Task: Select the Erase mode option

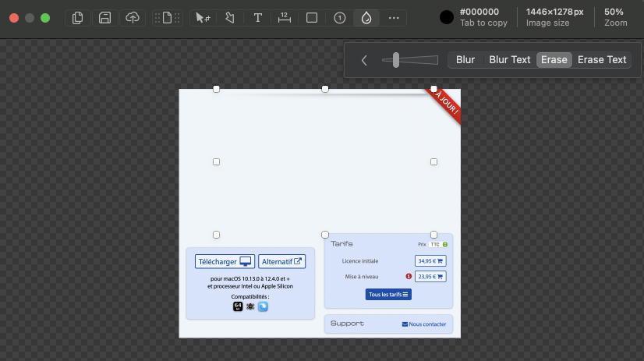Action: point(554,60)
